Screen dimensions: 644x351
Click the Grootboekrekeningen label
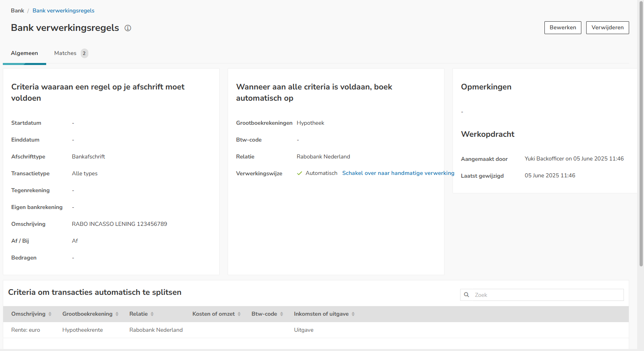264,123
